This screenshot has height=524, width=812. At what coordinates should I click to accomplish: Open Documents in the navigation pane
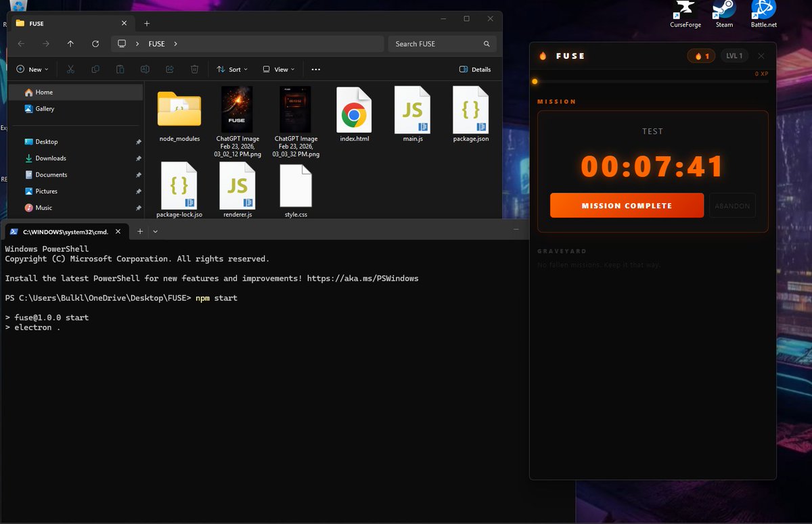coord(76,174)
